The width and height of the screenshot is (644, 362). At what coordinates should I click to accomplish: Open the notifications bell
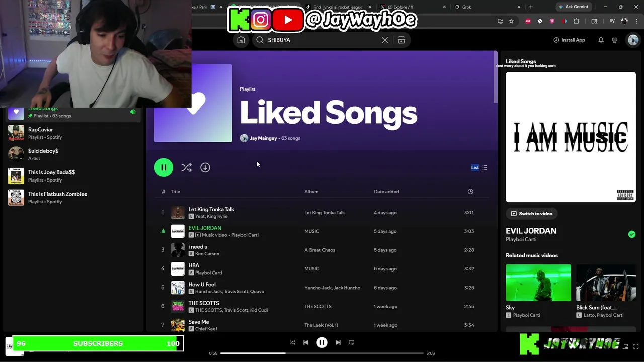click(x=601, y=40)
